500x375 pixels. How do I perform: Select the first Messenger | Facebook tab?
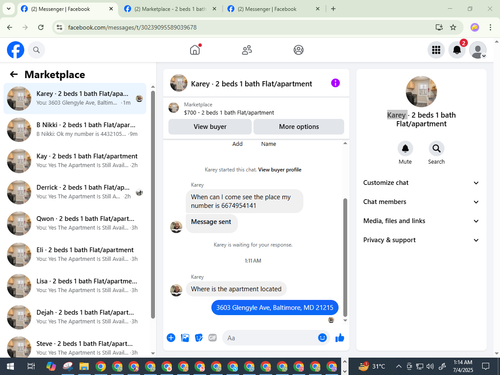[67, 9]
